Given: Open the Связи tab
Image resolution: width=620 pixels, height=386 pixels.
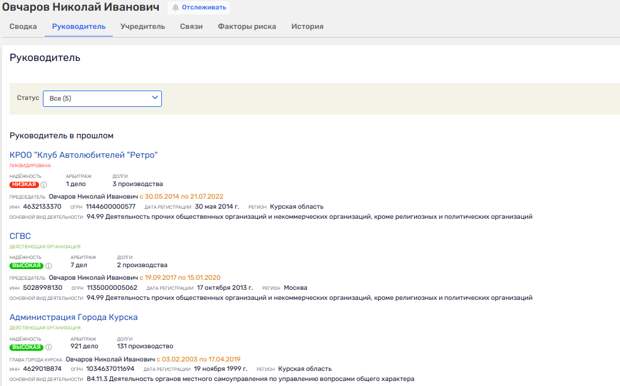Looking at the screenshot, I should click(191, 26).
